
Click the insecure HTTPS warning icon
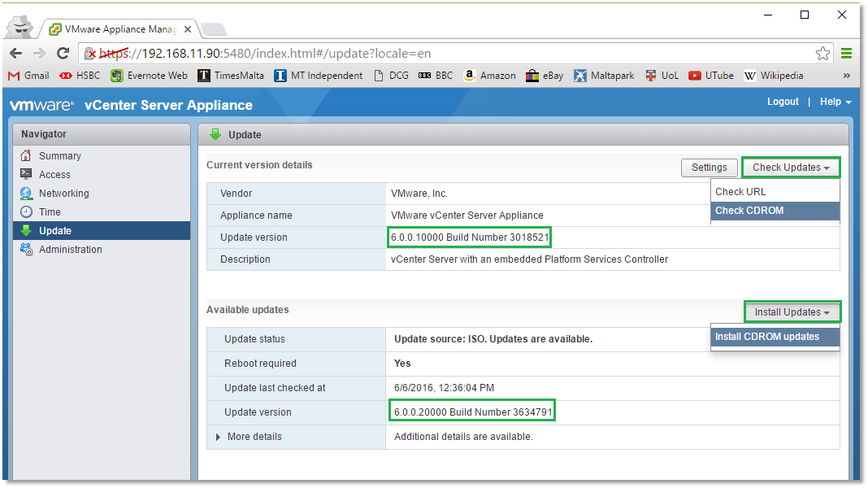[x=89, y=53]
